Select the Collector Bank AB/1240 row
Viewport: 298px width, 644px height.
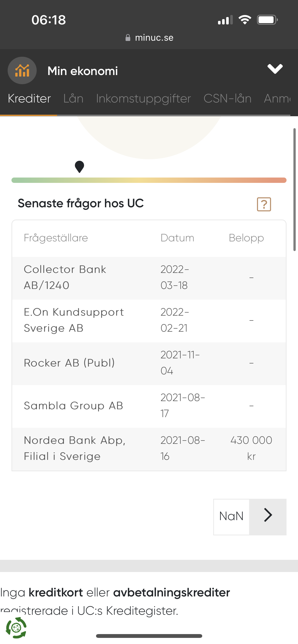pyautogui.click(x=149, y=278)
